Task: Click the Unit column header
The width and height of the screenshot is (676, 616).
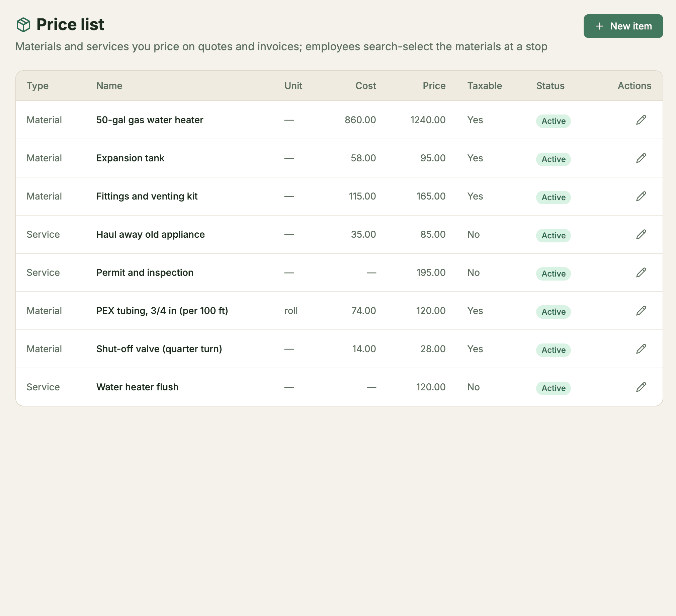Action: point(293,86)
